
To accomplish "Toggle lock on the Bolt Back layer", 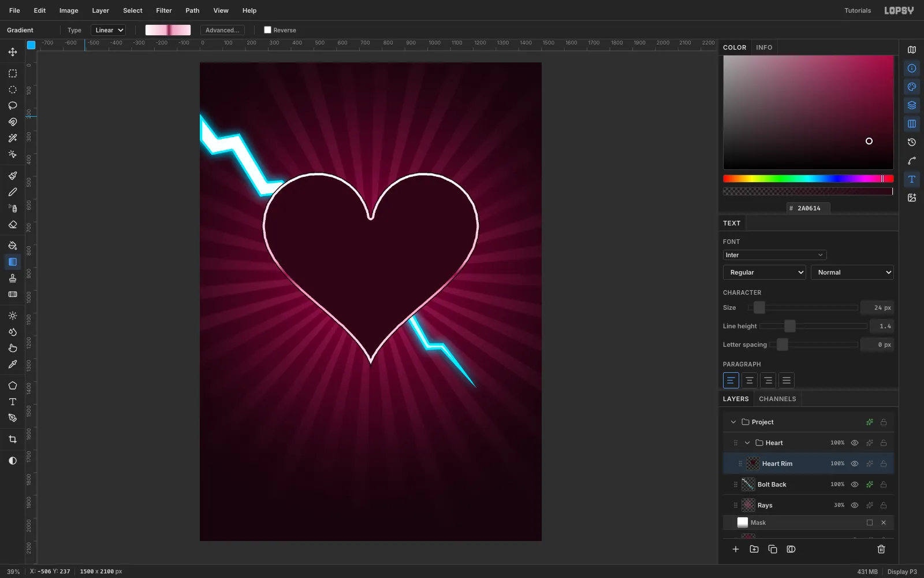I will [x=884, y=484].
